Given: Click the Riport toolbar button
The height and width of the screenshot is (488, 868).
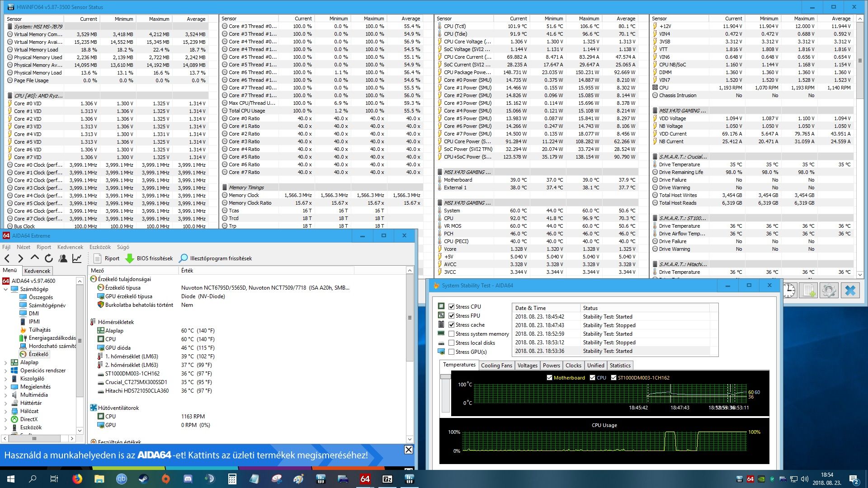Looking at the screenshot, I should 107,258.
